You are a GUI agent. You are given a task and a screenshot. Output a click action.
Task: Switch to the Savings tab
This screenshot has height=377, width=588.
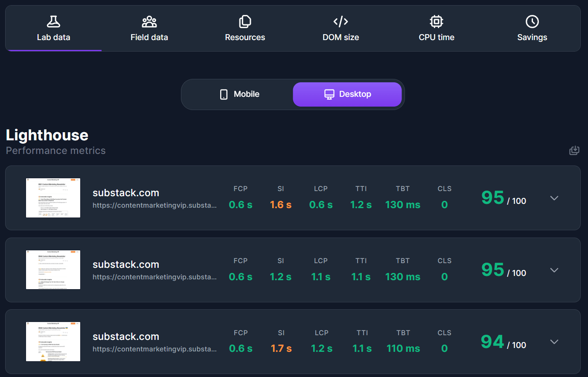(532, 29)
